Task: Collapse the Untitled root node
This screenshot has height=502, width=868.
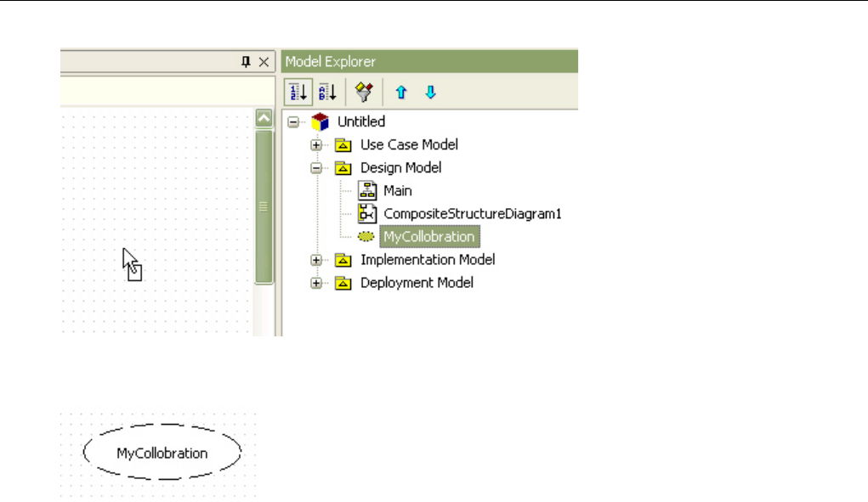Action: point(293,122)
